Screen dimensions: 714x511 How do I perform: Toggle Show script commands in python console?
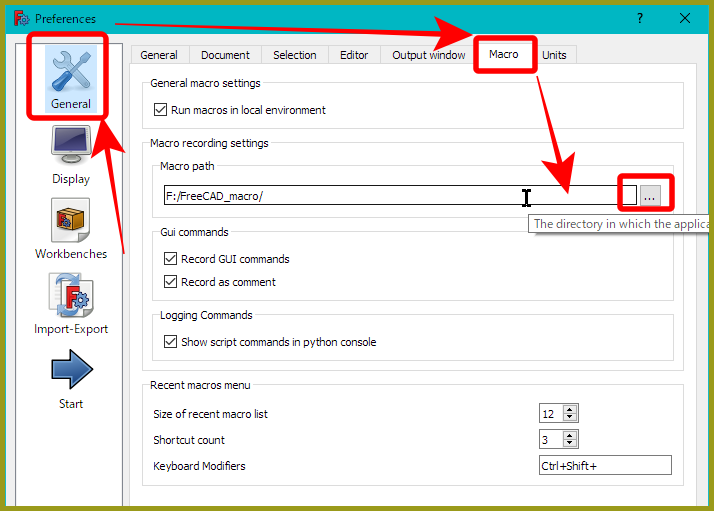(x=170, y=342)
